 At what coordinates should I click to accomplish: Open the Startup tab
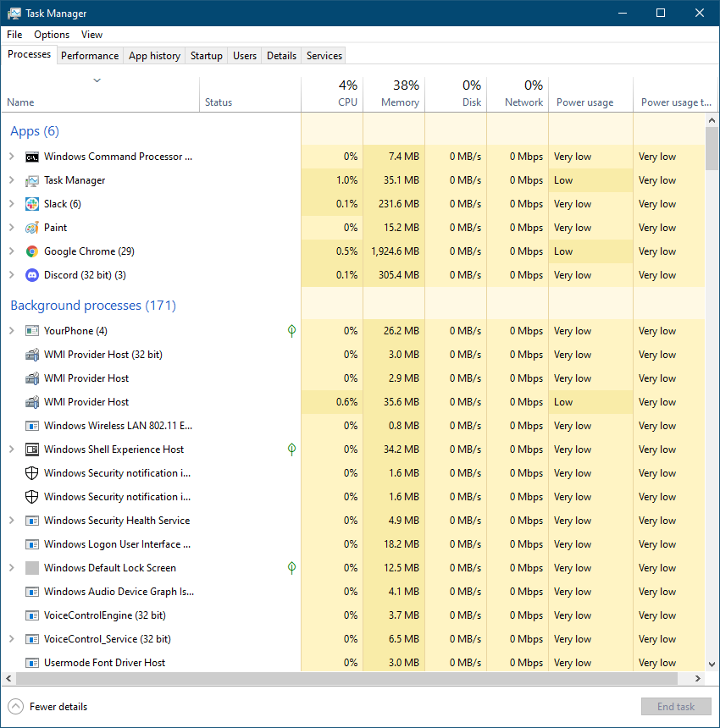[x=206, y=56]
